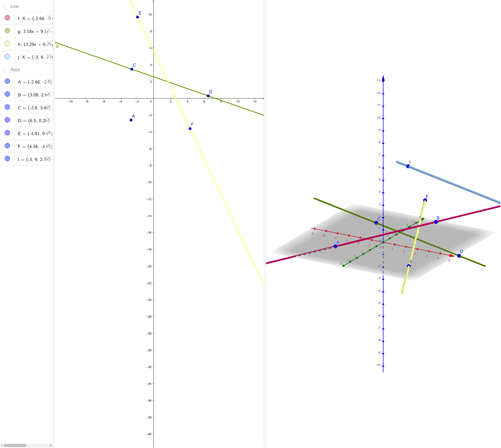Select the definition of line j
This screenshot has width=501, height=448.
(x=35, y=57)
